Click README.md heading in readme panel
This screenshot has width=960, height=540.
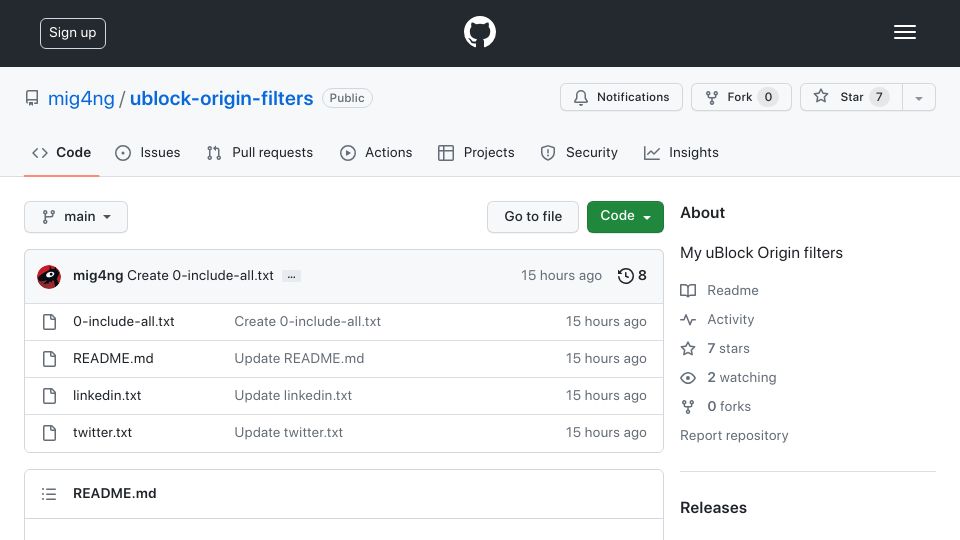coord(114,493)
